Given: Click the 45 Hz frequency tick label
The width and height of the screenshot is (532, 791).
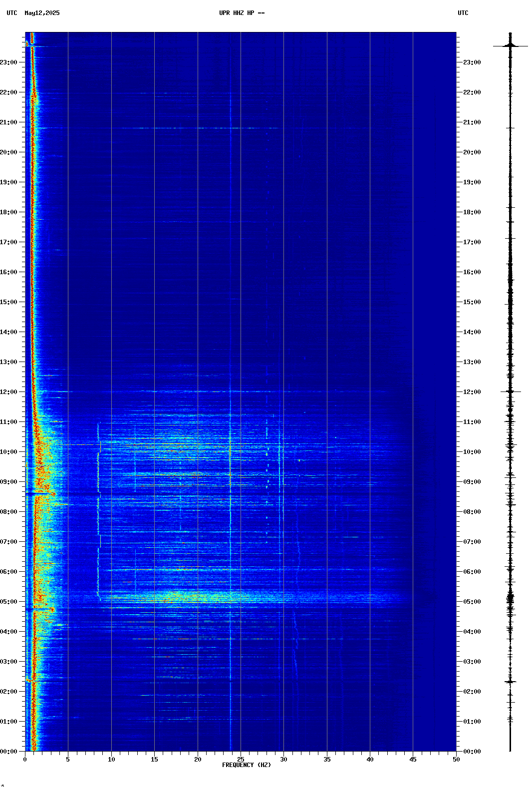Looking at the screenshot, I should click(413, 760).
